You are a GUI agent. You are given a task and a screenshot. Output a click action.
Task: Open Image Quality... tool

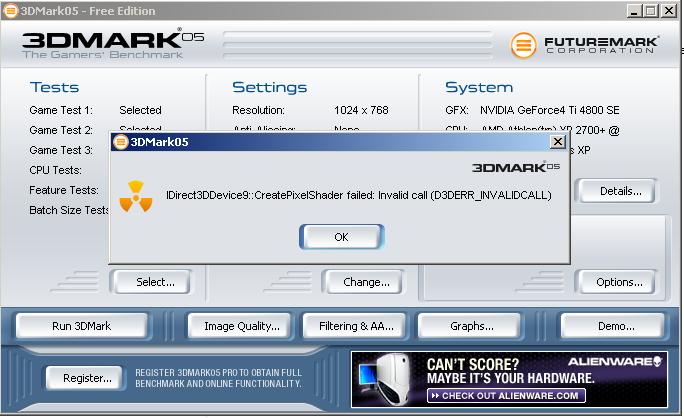coord(239,326)
